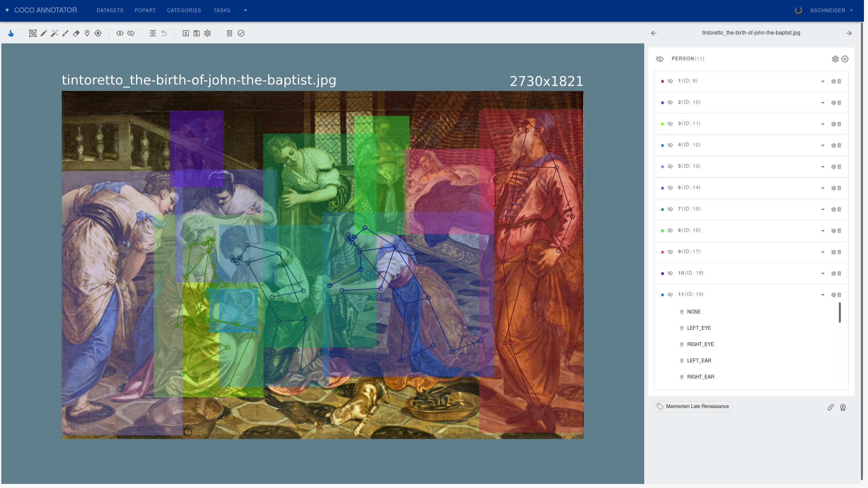Viewport: 868px width, 488px height.
Task: Hide all annotations with crossed-eye icon
Action: click(131, 33)
